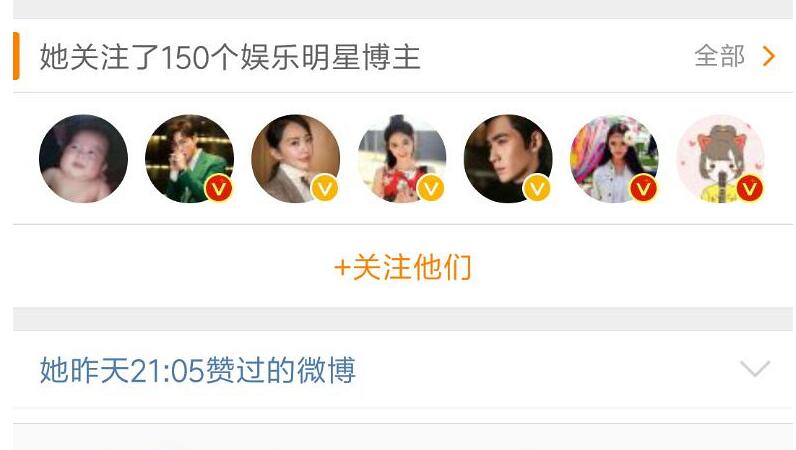This screenshot has height=450, width=796.
Task: Open the woman in brown blazer avatar
Action: click(296, 158)
